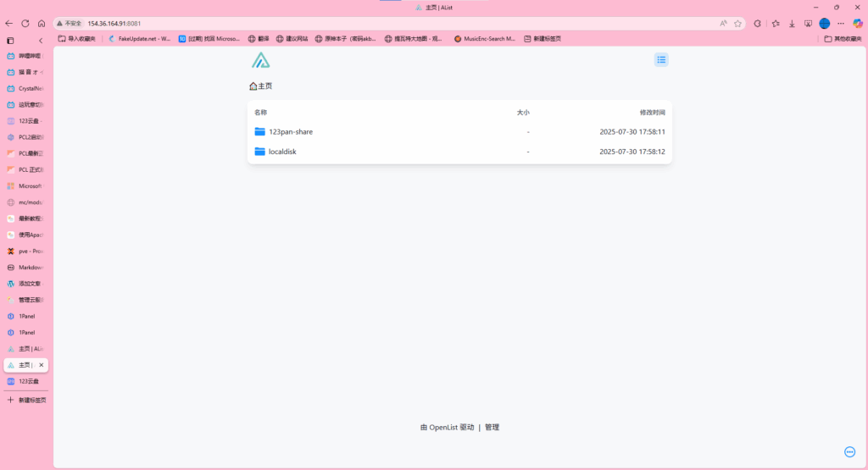Close the active 主页 tab
The image size is (868, 470).
pos(41,365)
